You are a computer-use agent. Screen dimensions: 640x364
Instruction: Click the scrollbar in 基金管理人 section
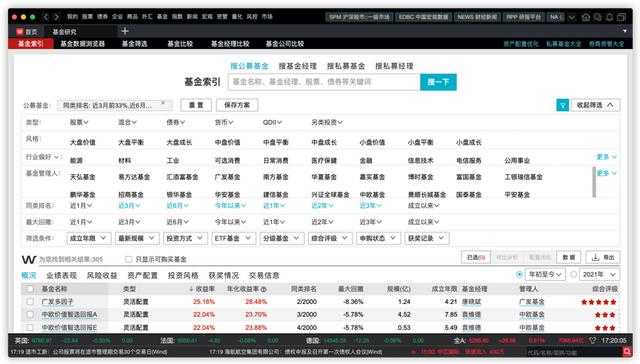(594, 182)
